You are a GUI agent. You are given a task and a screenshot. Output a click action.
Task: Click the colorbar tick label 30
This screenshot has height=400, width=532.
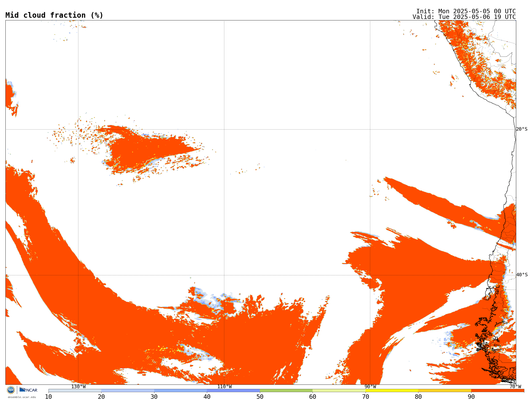[x=154, y=397]
